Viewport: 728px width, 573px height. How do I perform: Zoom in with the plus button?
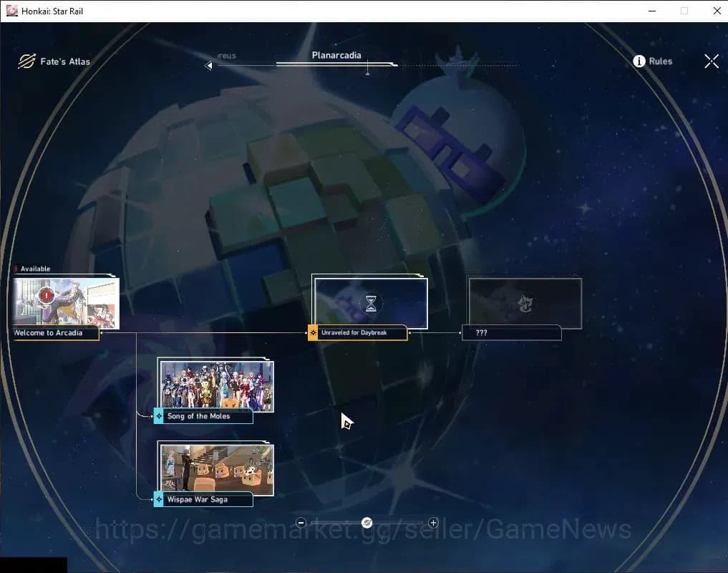coord(432,523)
